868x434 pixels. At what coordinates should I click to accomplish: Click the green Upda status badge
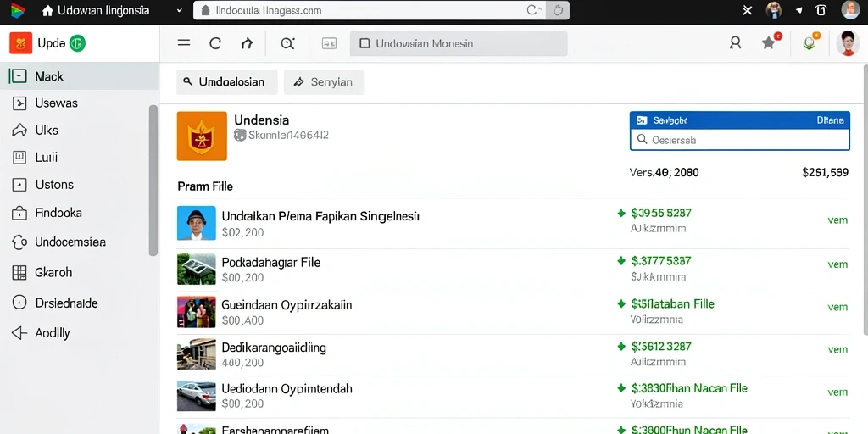point(77,43)
